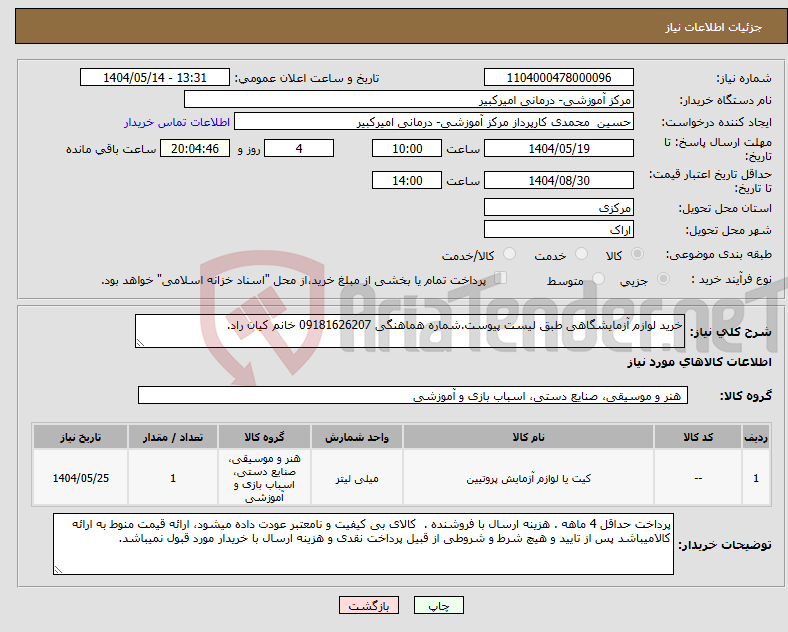788x632 pixels.
Task: Click the گروه کالا field
Action: click(x=413, y=395)
